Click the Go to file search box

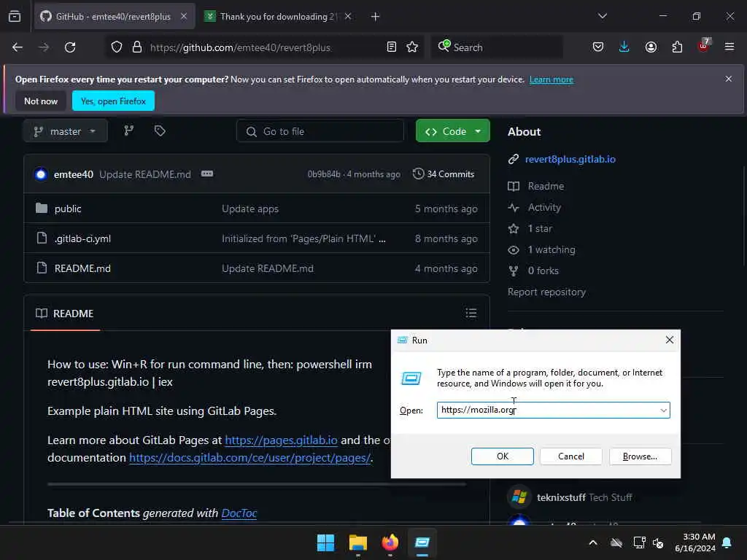(x=320, y=131)
